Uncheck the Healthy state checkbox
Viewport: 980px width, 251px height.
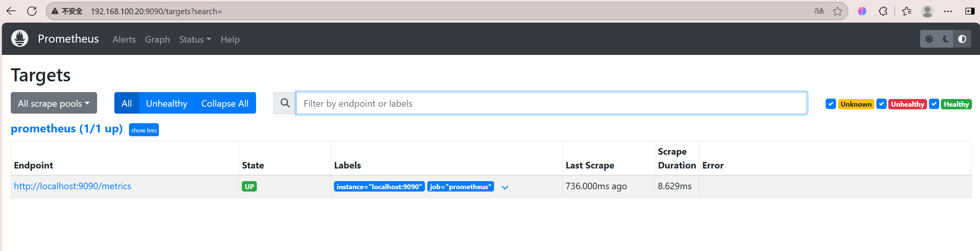tap(934, 104)
